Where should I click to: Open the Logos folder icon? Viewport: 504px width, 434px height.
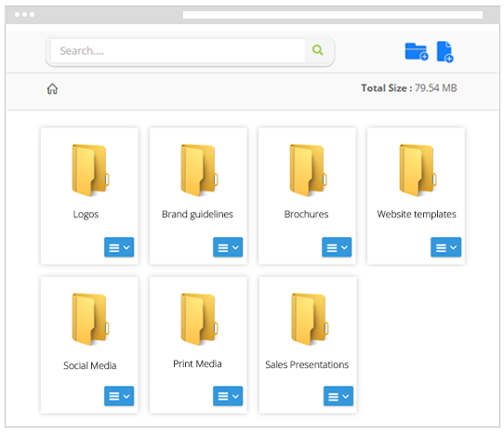point(90,170)
